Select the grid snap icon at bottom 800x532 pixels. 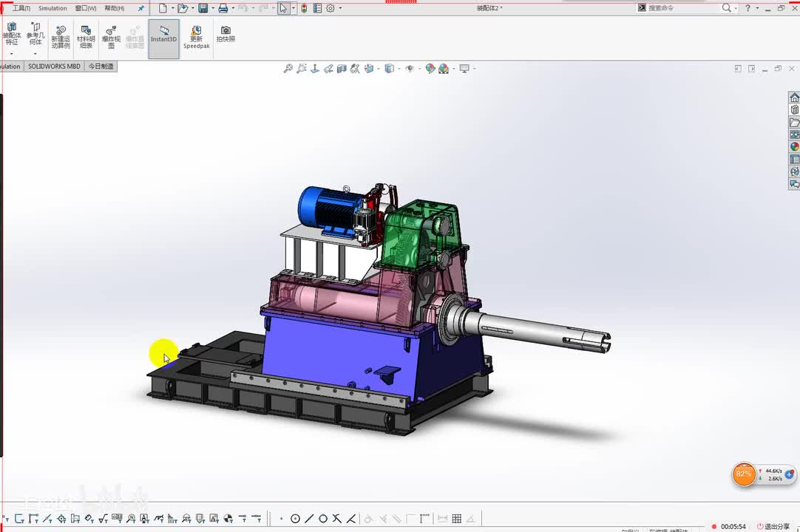(x=457, y=519)
